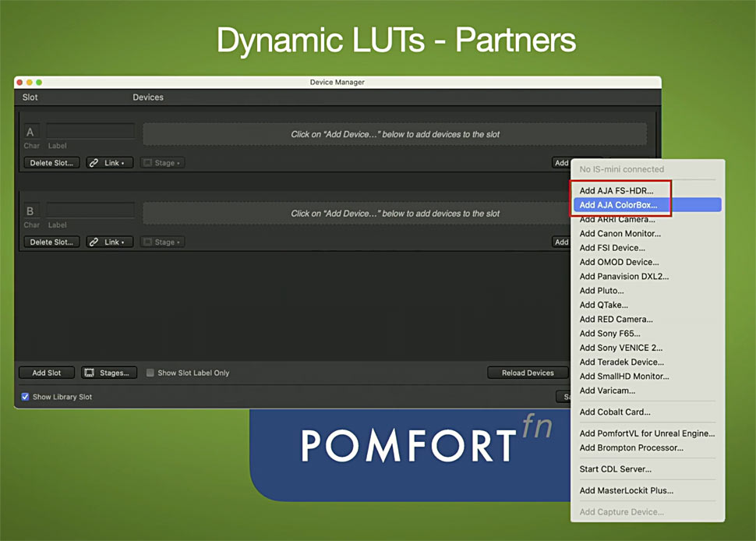Select Add PomfortVL for Unreal Engine

(x=647, y=433)
